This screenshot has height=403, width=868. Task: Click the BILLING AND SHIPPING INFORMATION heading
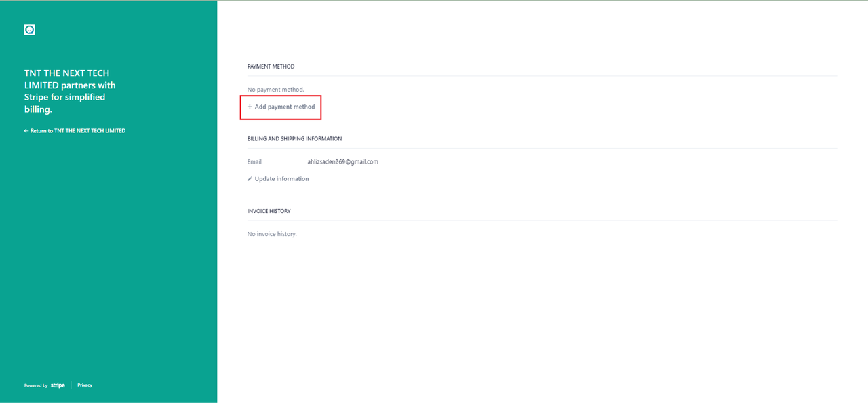(x=294, y=139)
